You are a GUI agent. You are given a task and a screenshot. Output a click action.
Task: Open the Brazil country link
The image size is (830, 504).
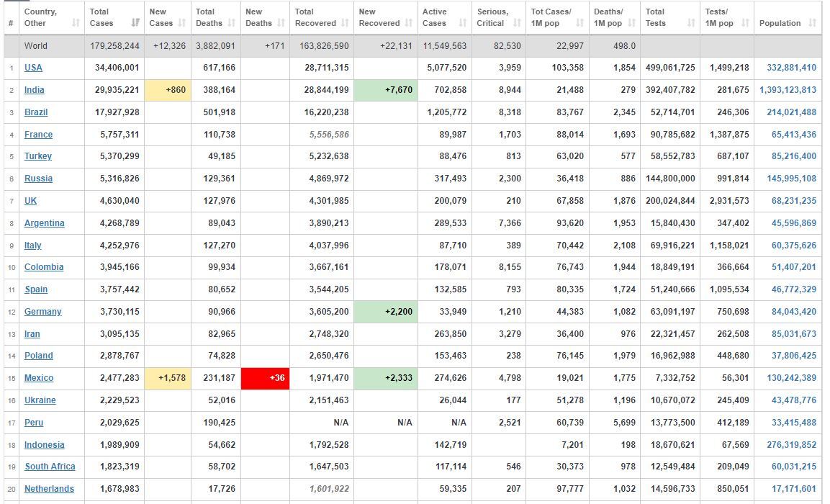coord(36,112)
